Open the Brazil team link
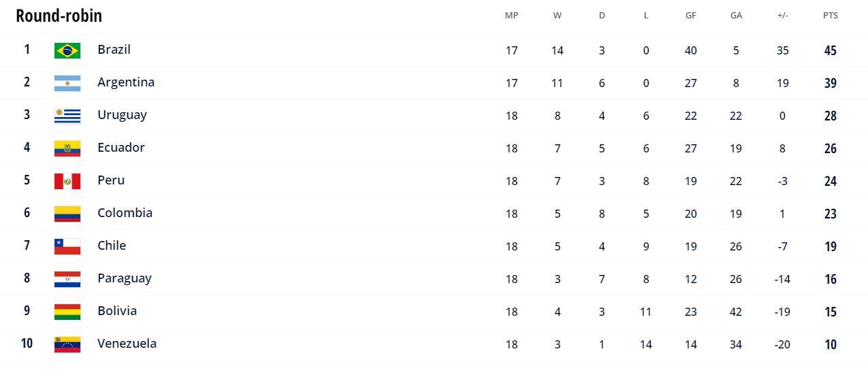The height and width of the screenshot is (375, 868). [x=114, y=49]
